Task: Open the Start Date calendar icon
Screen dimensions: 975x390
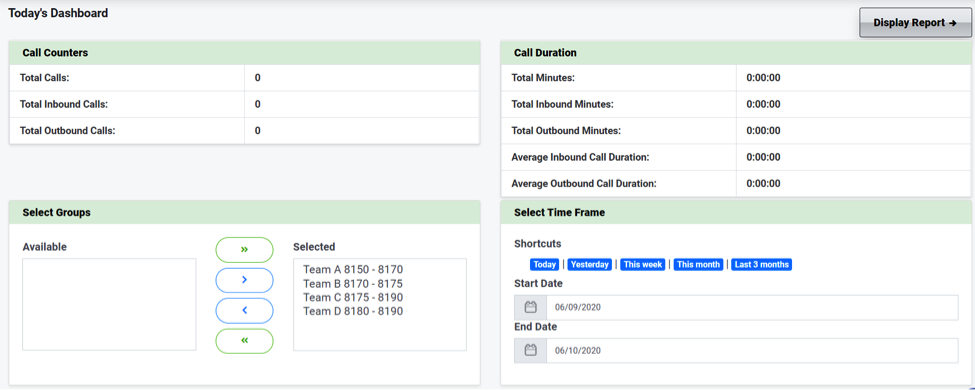Action: (530, 307)
